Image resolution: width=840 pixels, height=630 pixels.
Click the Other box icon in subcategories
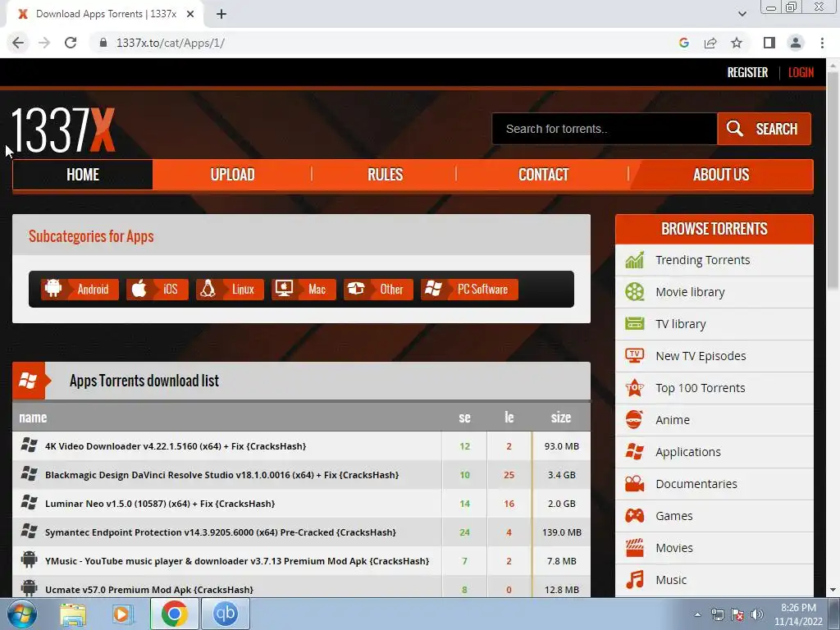[356, 289]
